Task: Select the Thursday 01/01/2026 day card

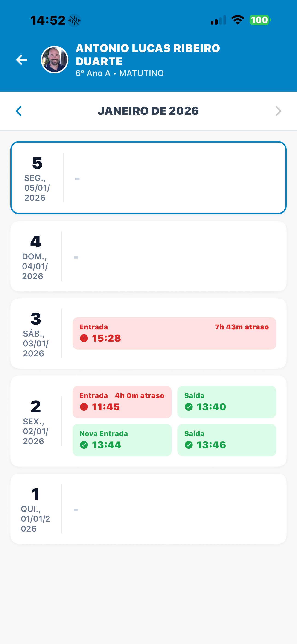Action: 148,509
